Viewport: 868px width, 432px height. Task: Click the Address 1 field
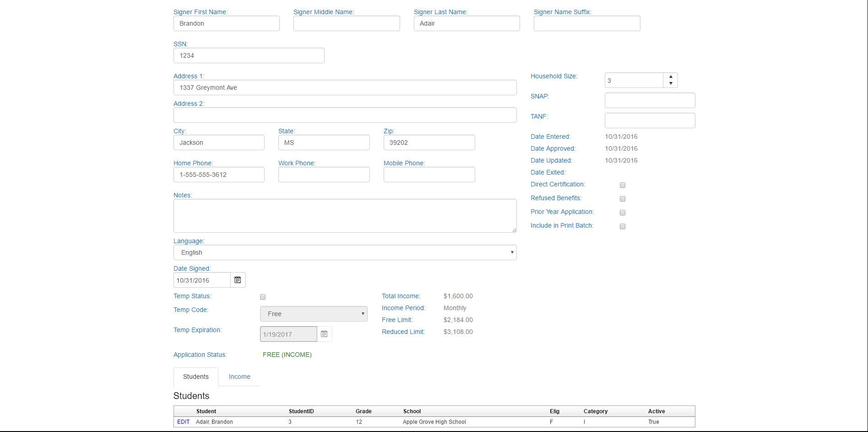click(345, 87)
